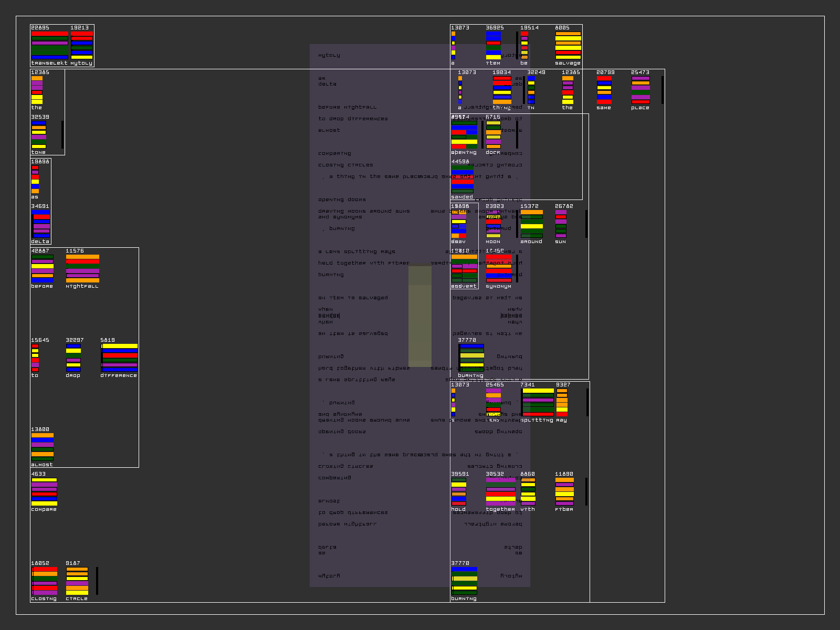Screen dimensions: 840x630
Task: Click the transelekt stripe block
Action: (49, 45)
